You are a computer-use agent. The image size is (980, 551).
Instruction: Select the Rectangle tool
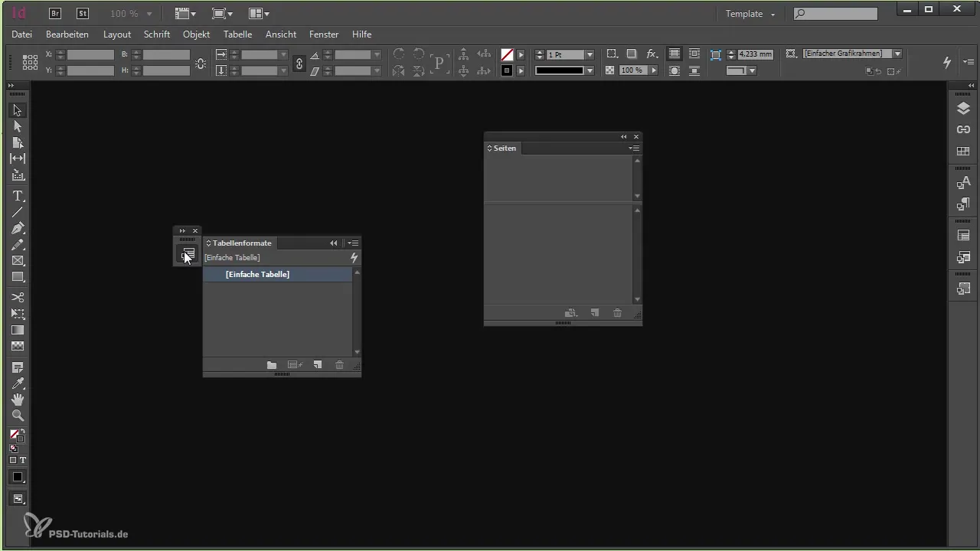[x=18, y=277]
